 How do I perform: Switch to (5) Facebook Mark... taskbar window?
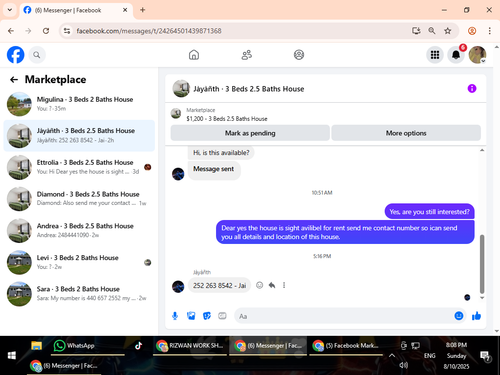[346, 346]
